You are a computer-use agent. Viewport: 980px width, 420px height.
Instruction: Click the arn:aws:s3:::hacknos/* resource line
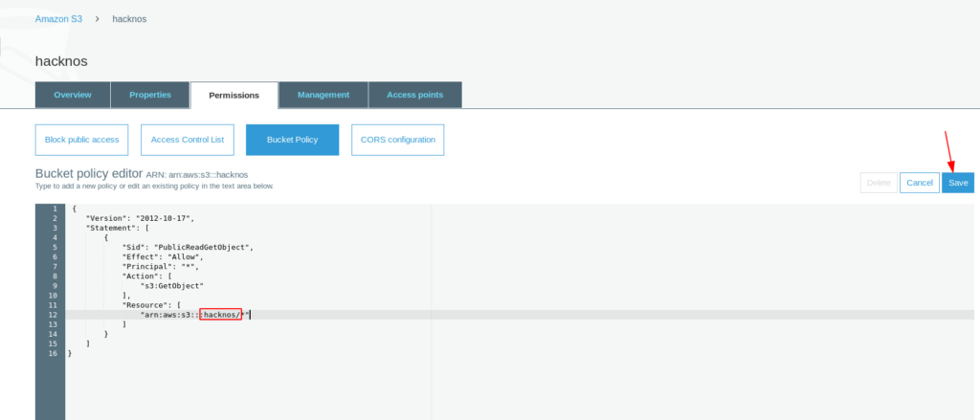194,315
